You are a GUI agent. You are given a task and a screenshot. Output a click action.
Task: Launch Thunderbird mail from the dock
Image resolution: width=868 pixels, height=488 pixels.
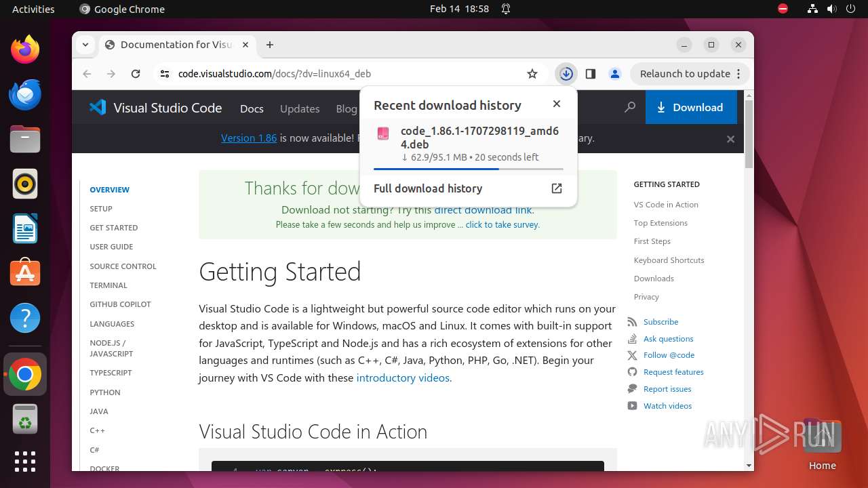(25, 94)
